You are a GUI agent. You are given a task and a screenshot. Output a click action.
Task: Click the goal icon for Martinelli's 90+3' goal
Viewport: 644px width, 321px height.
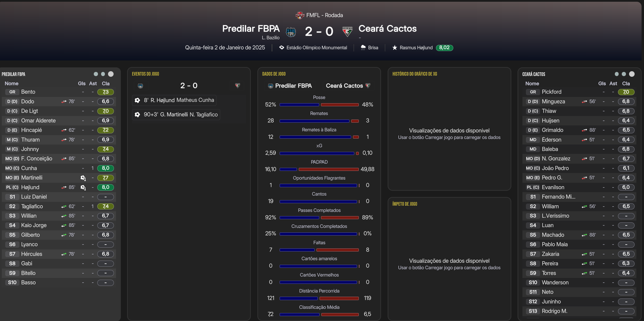coord(137,115)
